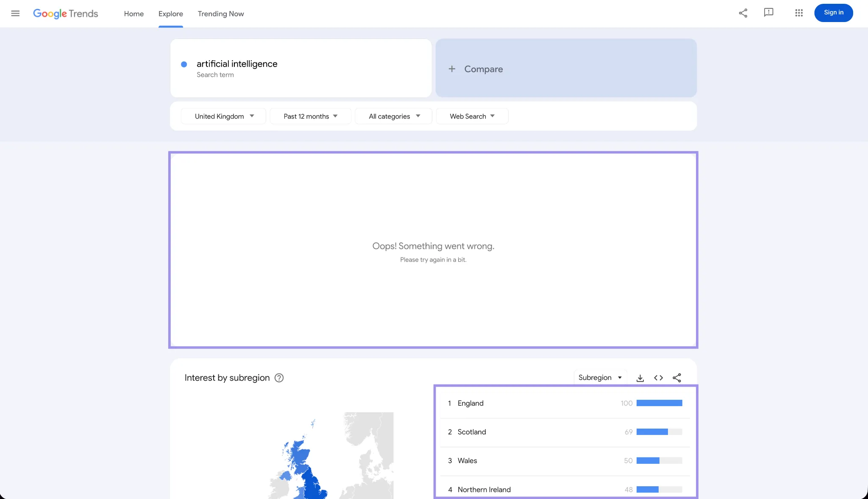
Task: Send feedback using the header icon
Action: pyautogui.click(x=768, y=13)
